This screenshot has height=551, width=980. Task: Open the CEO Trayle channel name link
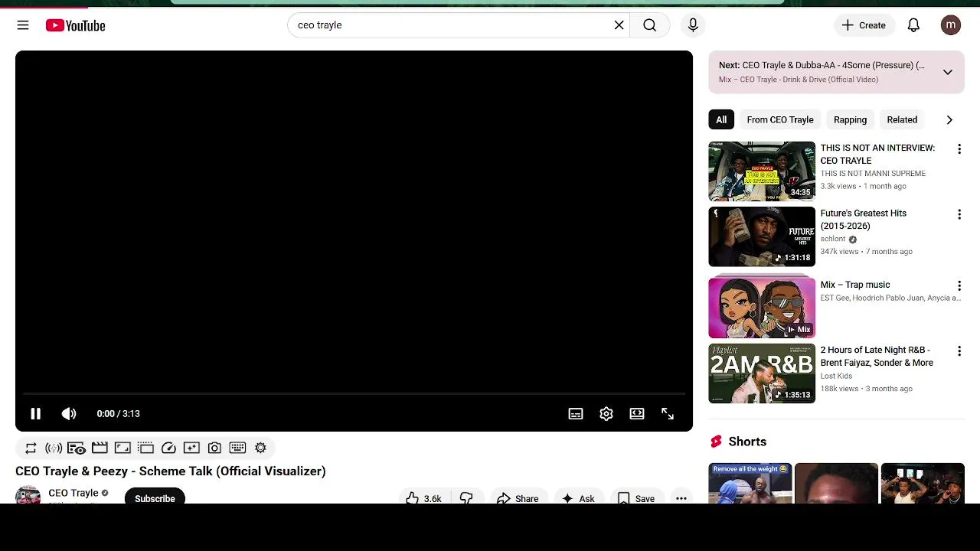click(x=73, y=493)
